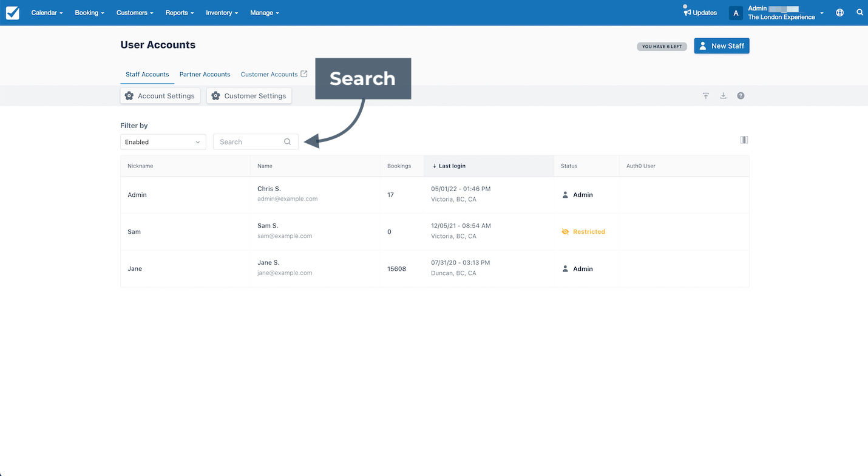
Task: Open the globe language icon
Action: (x=840, y=12)
